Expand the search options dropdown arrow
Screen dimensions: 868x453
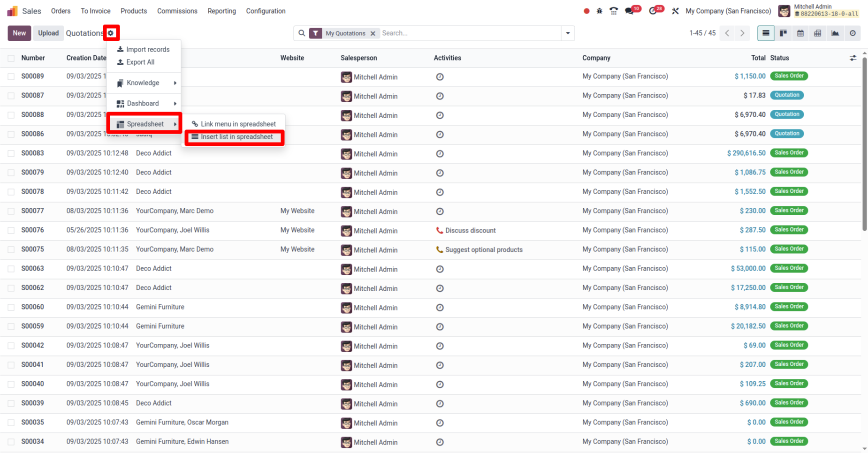pyautogui.click(x=568, y=33)
